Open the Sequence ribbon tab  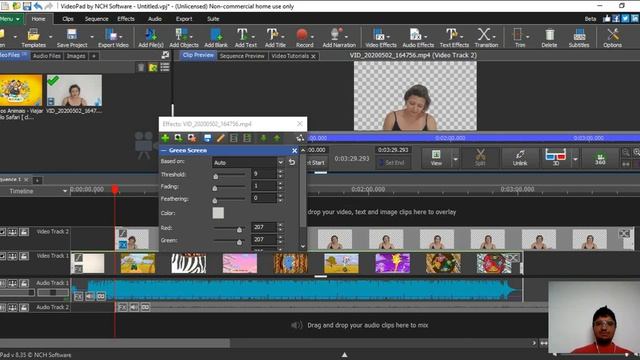point(96,19)
